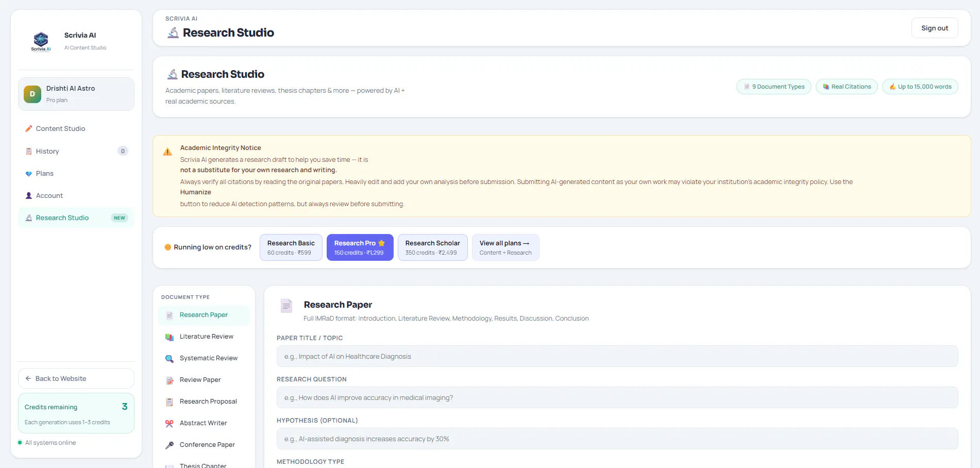Buy the Research Basic 60 credits plan
The image size is (980, 468).
tap(291, 248)
